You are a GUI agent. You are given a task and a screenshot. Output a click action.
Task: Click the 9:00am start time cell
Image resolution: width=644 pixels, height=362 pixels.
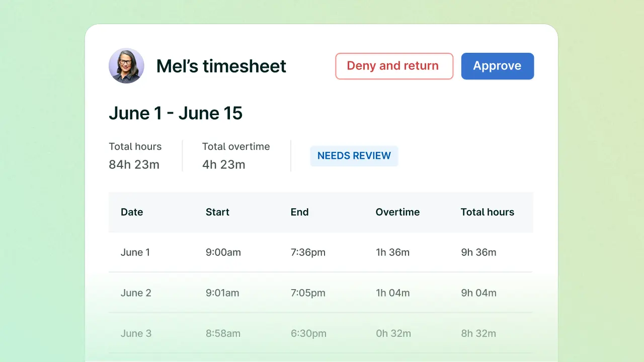[223, 252]
